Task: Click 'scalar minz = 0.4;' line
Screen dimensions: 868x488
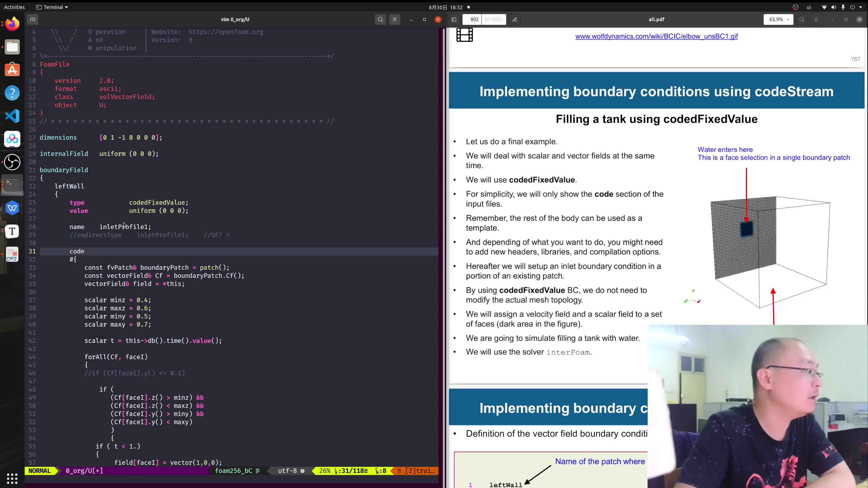Action: click(x=118, y=300)
